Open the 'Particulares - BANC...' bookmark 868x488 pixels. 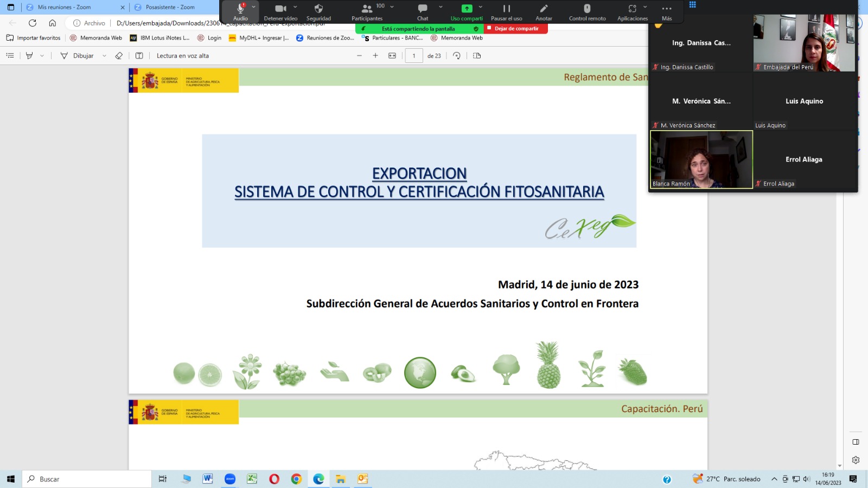click(x=392, y=38)
